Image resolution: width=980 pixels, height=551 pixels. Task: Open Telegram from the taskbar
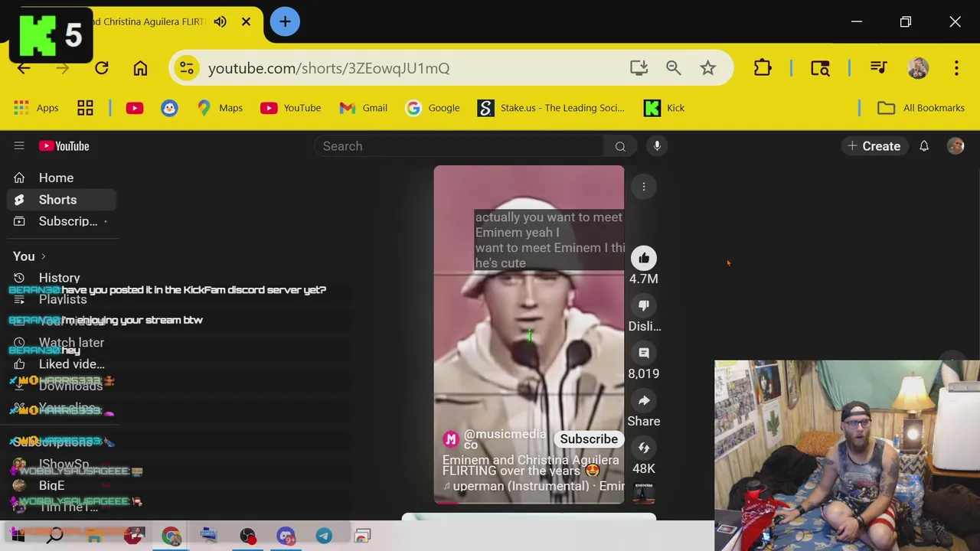coord(324,536)
